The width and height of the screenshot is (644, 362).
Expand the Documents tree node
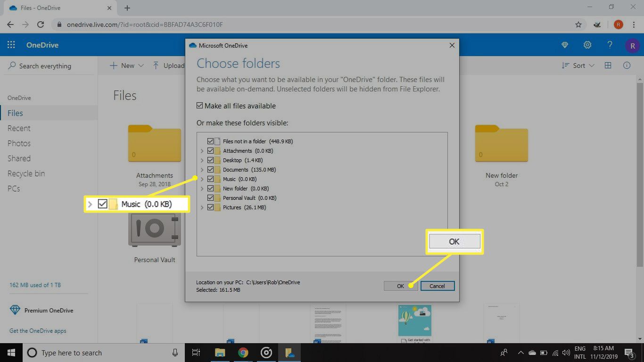[x=202, y=170]
